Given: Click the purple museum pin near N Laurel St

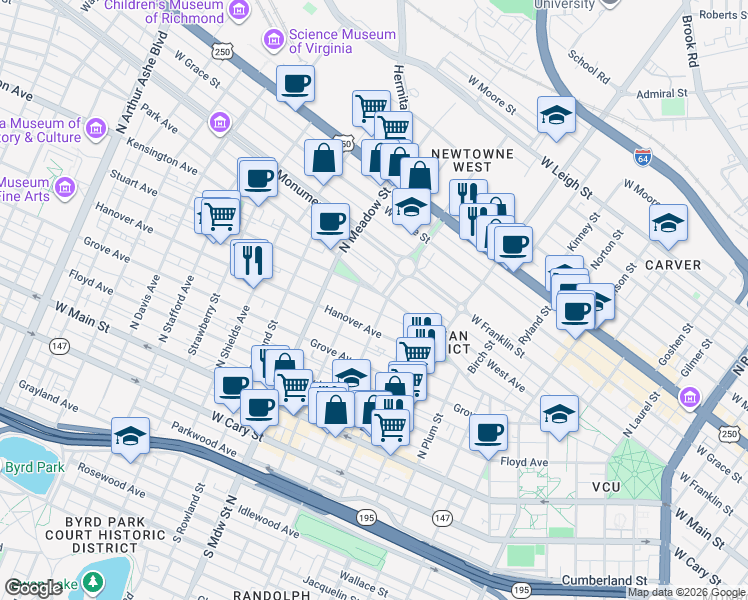Looking at the screenshot, I should [x=690, y=397].
